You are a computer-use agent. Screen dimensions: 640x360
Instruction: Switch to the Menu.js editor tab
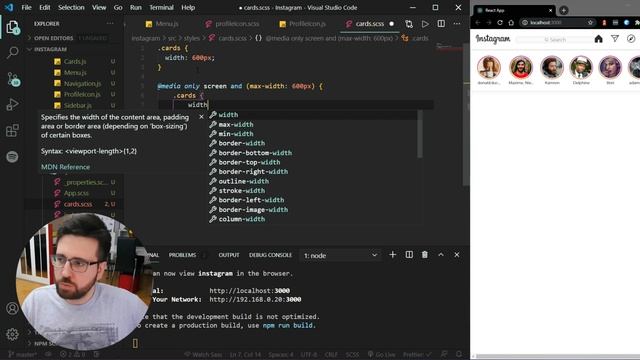pyautogui.click(x=162, y=24)
